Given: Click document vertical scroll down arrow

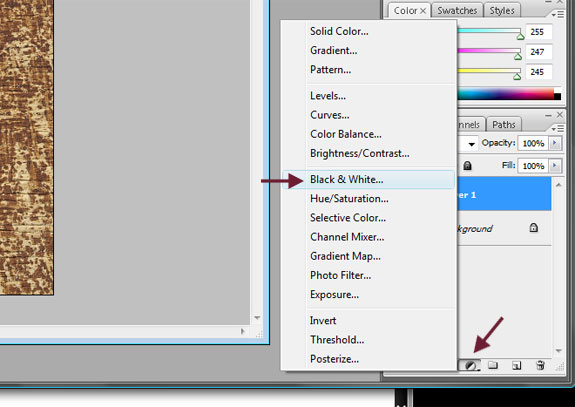Looking at the screenshot, I should 257,318.
